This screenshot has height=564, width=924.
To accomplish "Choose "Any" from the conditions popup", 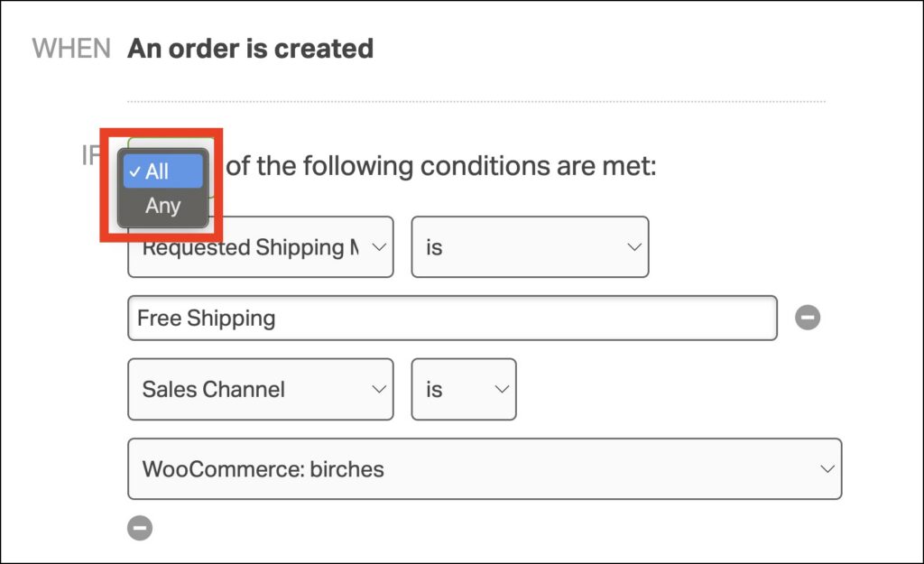I will (163, 206).
